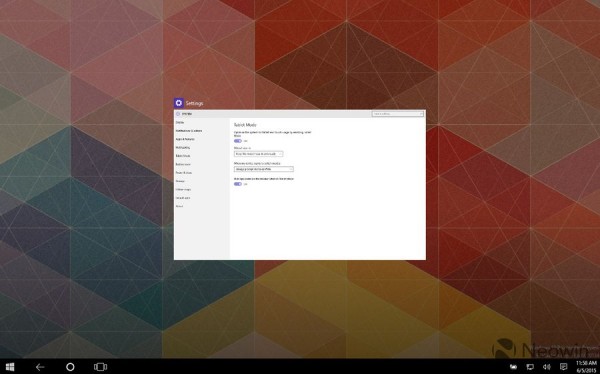Toggle the hide app icons on taskbar switch
Image resolution: width=600 pixels, height=374 pixels.
coord(238,184)
